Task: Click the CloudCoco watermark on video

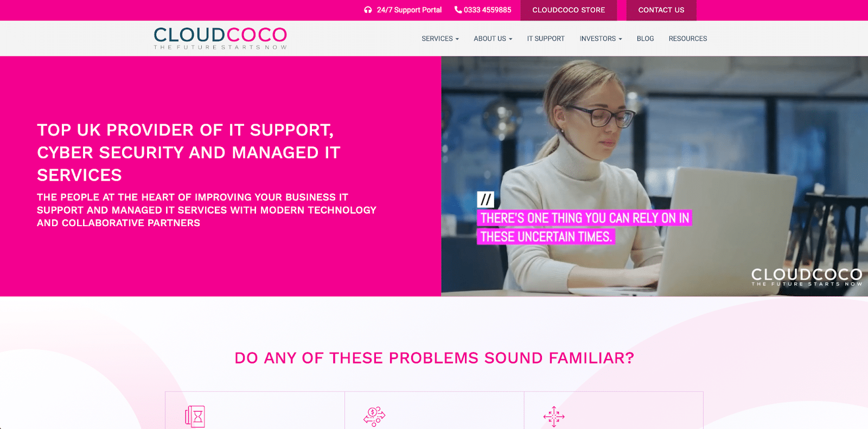Action: click(806, 277)
